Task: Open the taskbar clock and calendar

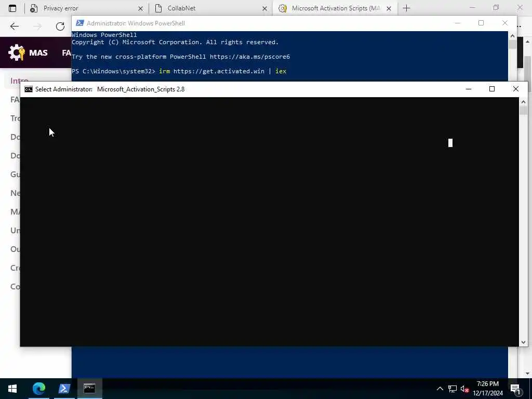Action: click(x=487, y=389)
